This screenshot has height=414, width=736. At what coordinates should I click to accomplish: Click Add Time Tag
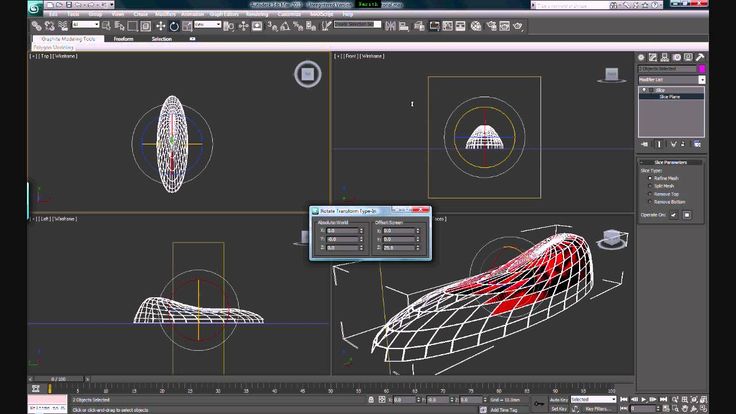click(504, 410)
